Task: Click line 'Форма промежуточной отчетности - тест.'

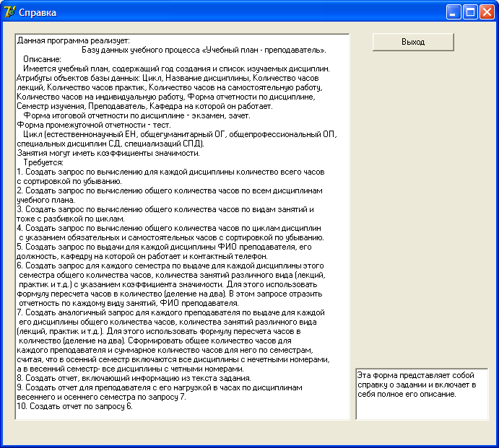Action: (94, 125)
